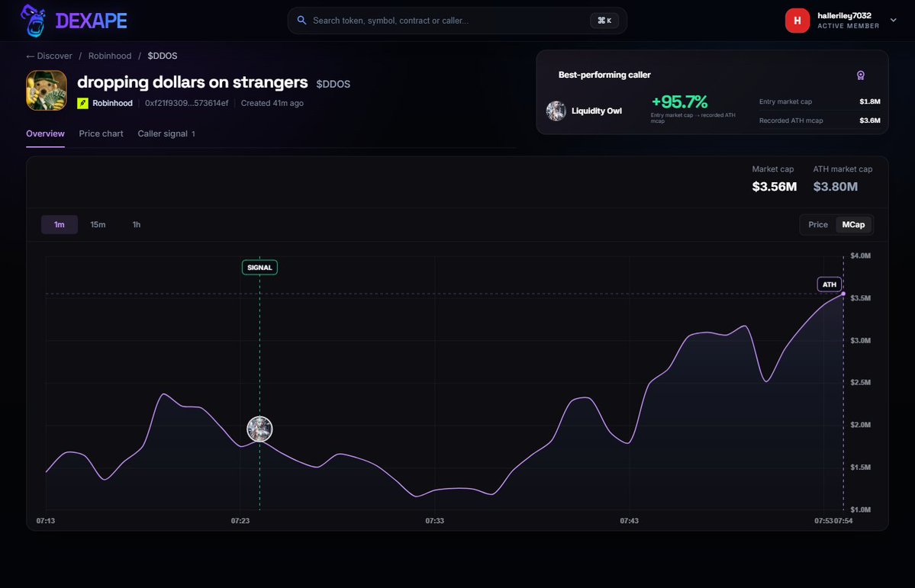
Task: Click the Created 41m ago text
Action: click(272, 103)
